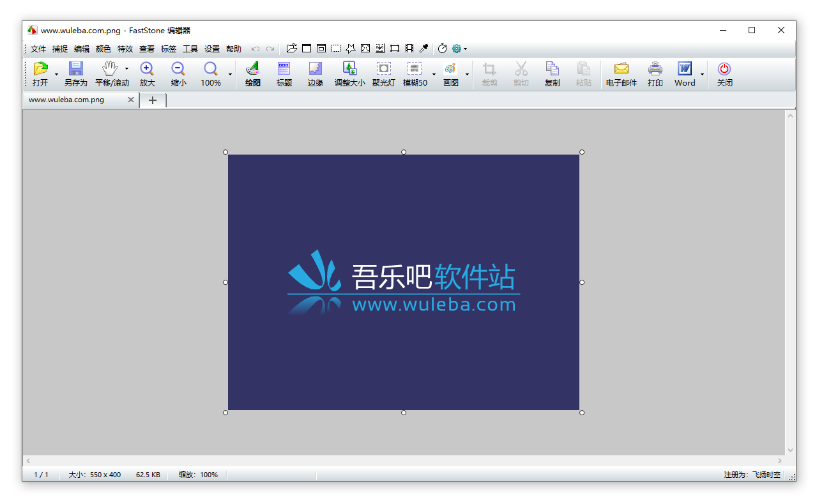Click the vertical scrollbar up arrow
This screenshot has height=504, width=824.
pyautogui.click(x=790, y=116)
